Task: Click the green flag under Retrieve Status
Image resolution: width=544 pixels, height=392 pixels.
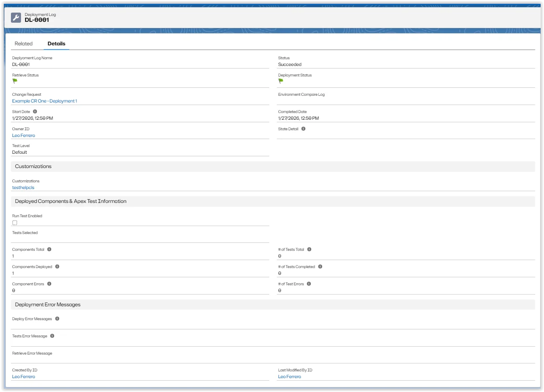Action: [x=15, y=82]
